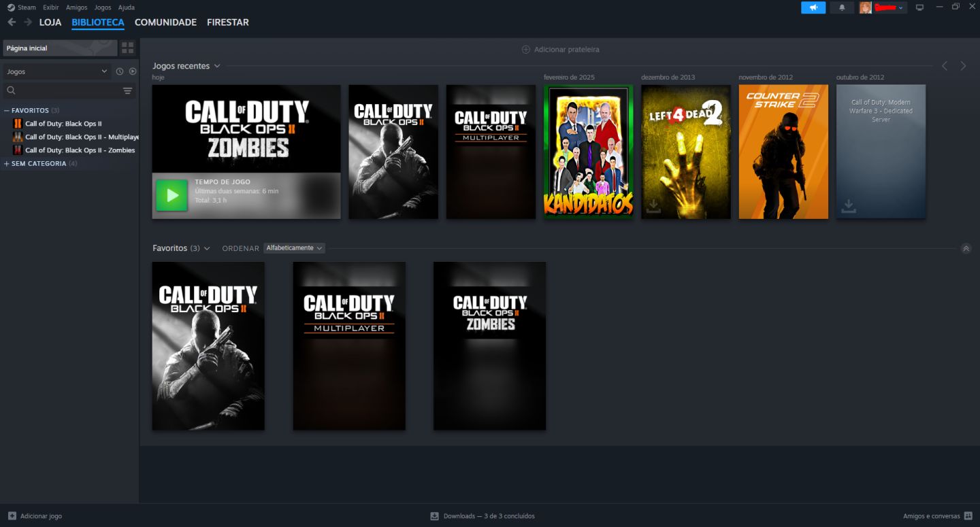
Task: Click the Página inicial button
Action: coord(59,48)
